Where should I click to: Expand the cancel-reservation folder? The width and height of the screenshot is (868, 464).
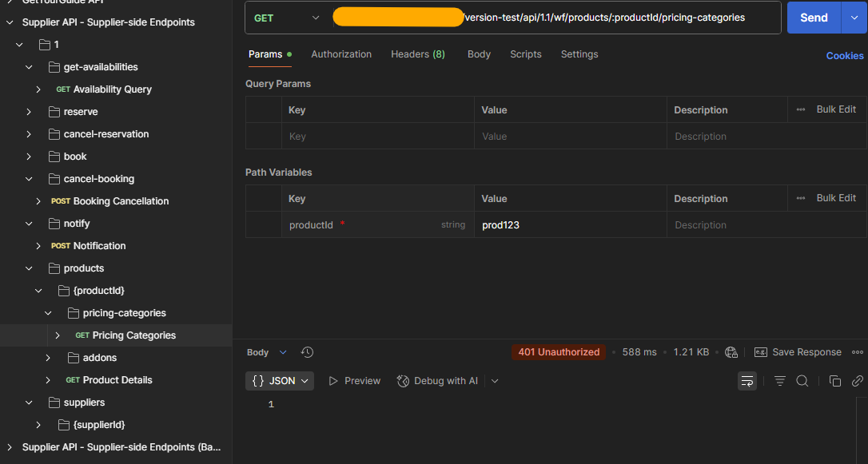tap(29, 134)
